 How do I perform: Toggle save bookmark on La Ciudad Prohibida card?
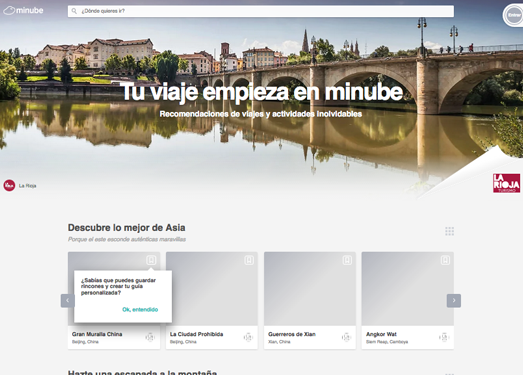(x=249, y=260)
